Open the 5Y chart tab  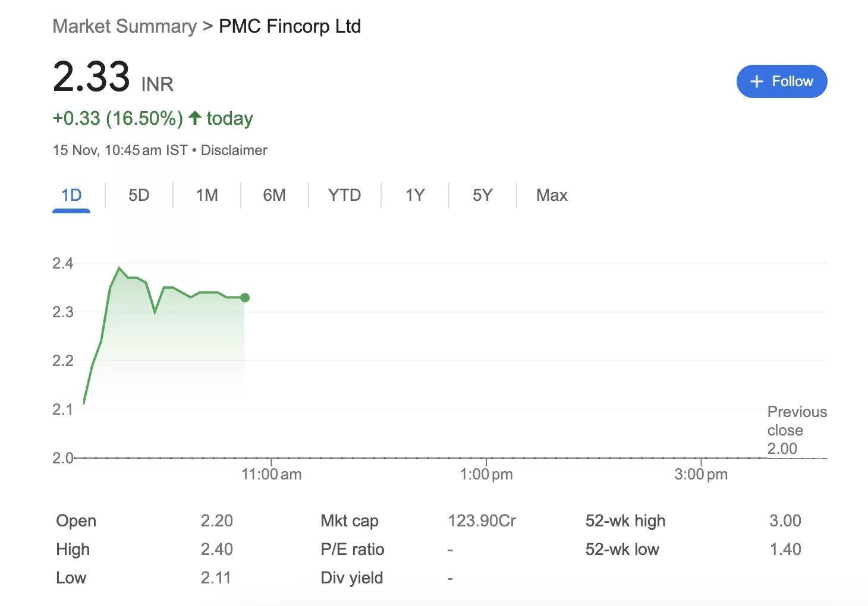482,195
